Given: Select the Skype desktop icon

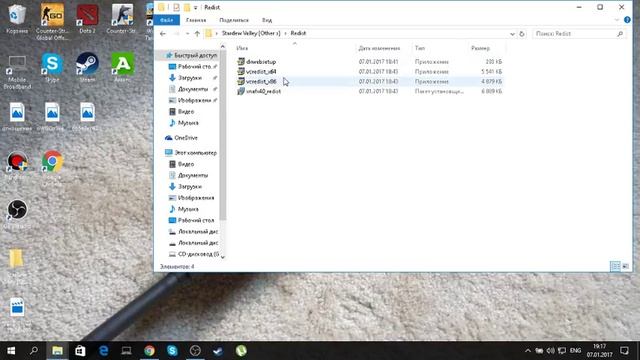Looking at the screenshot, I should (x=52, y=67).
